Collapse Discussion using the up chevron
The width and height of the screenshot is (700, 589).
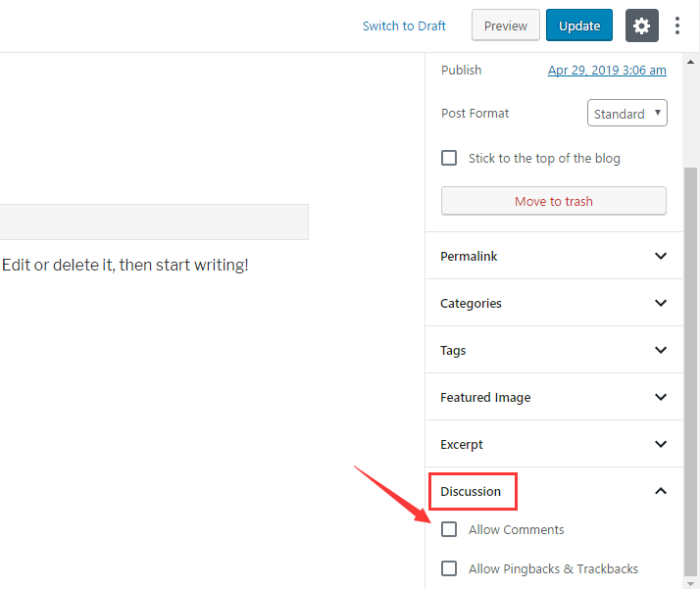(660, 491)
